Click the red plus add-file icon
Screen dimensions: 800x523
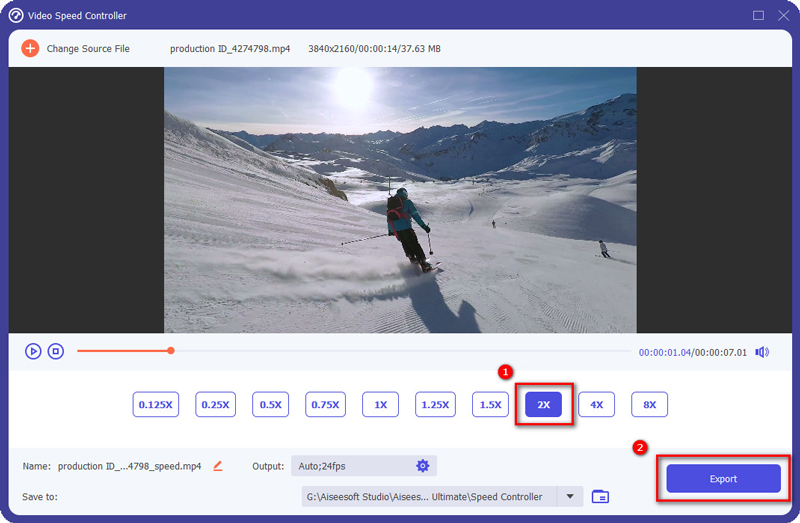30,48
